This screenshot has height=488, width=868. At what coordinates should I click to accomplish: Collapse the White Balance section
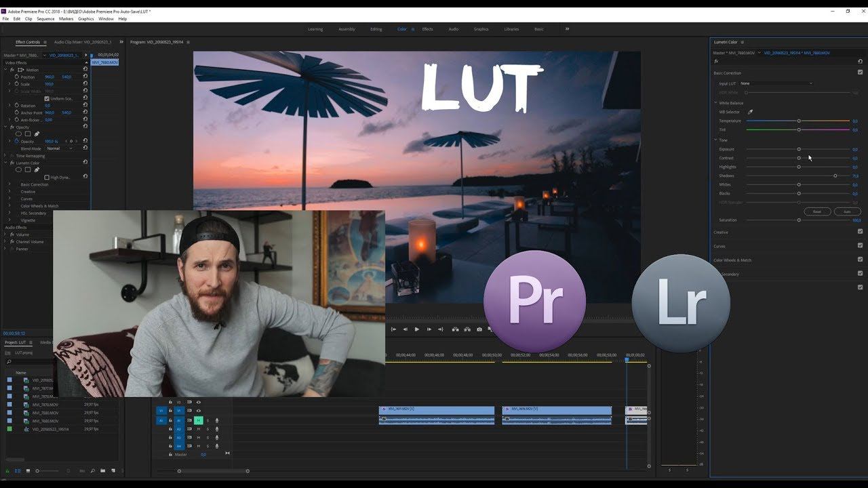tap(716, 103)
